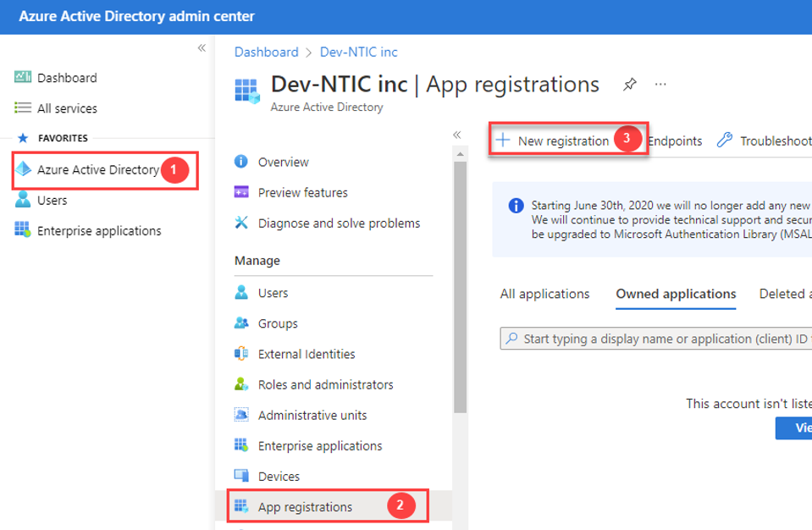Click the All services list icon
812x530 pixels.
coord(22,108)
